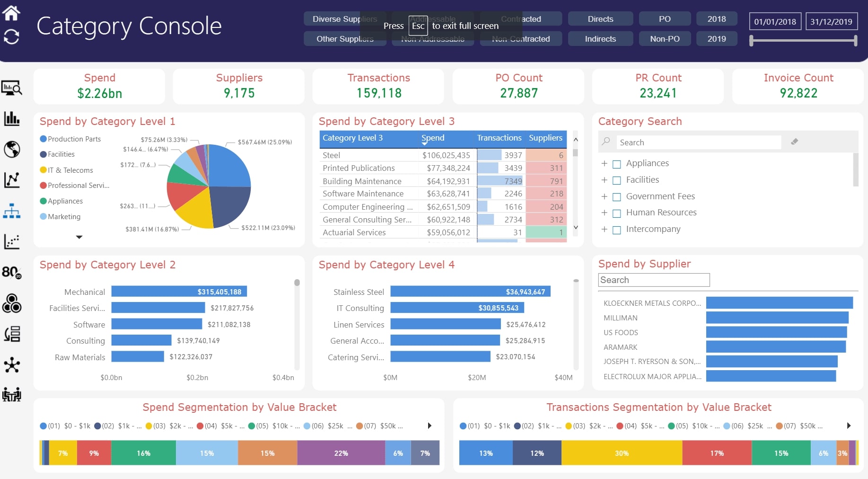
Task: Sort table by Transactions column header
Action: coord(499,138)
